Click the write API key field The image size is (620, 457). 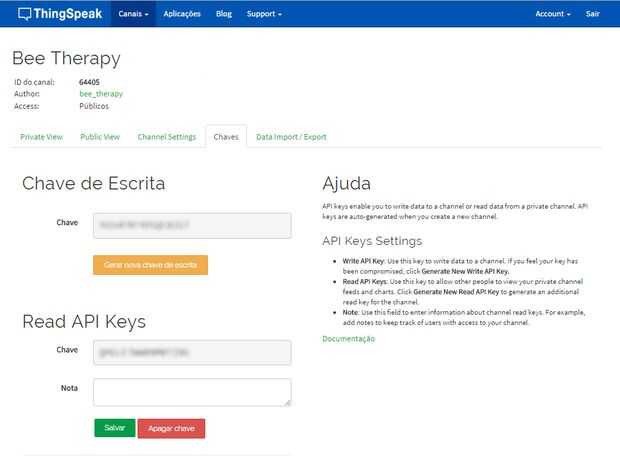(191, 225)
